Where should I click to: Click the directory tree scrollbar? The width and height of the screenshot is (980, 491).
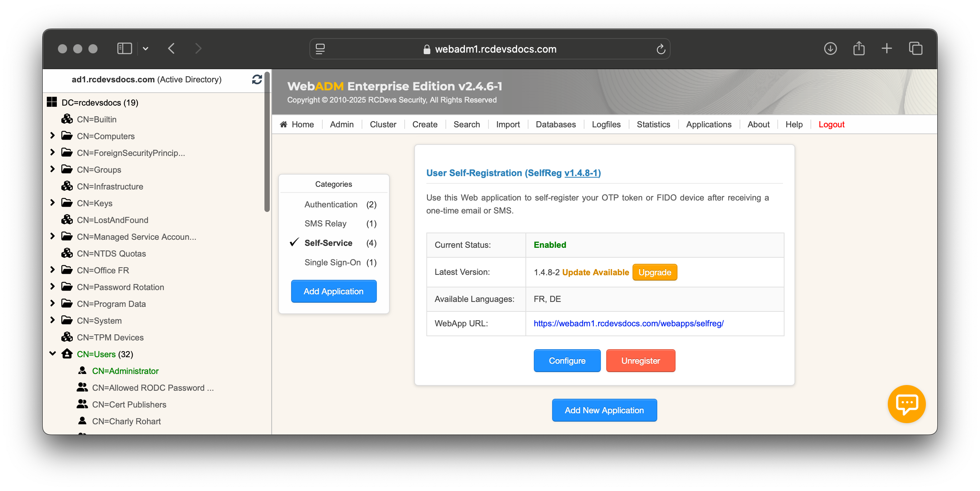coord(267,141)
